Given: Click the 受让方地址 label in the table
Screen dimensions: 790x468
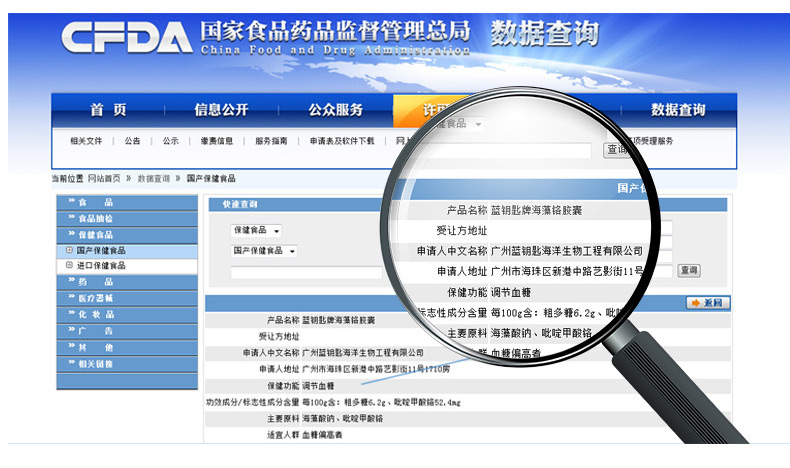Looking at the screenshot, I should pyautogui.click(x=279, y=337).
